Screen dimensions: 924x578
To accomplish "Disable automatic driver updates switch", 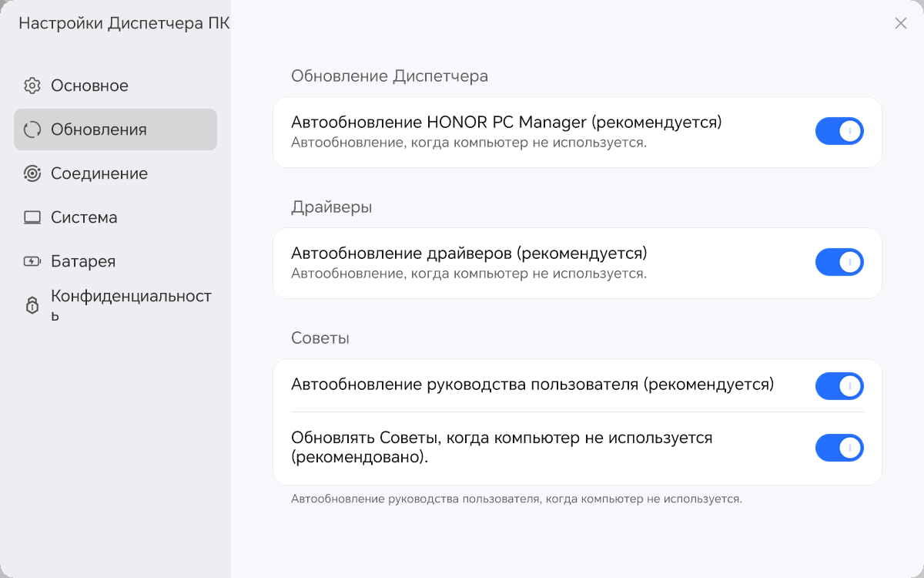I will 839,262.
